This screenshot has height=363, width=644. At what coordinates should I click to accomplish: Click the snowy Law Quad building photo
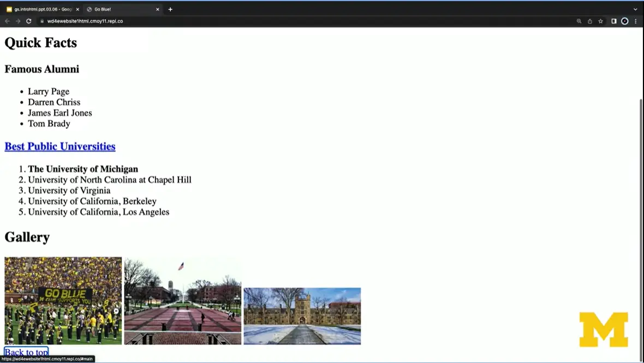coord(302,316)
